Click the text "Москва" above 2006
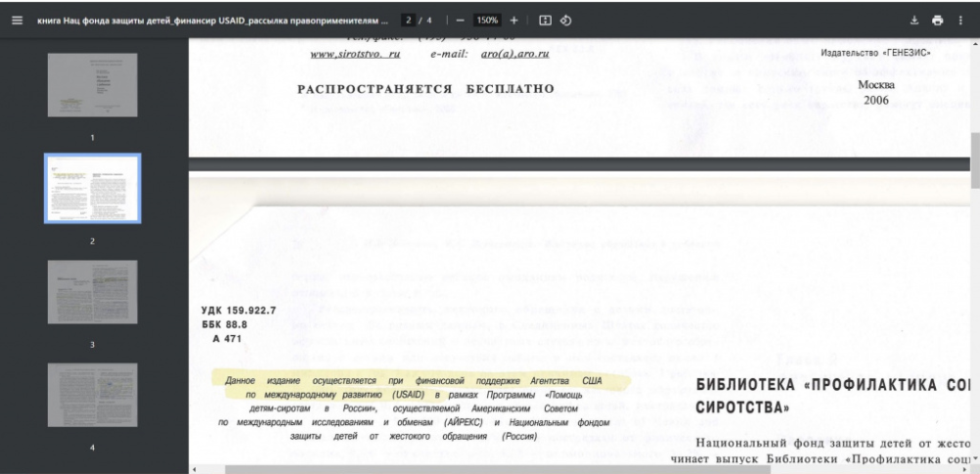This screenshot has width=980, height=474. coord(875,85)
